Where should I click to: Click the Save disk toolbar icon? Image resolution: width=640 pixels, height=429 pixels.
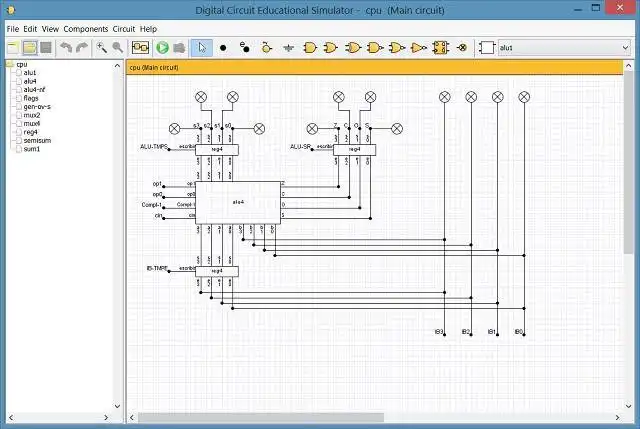tap(46, 48)
